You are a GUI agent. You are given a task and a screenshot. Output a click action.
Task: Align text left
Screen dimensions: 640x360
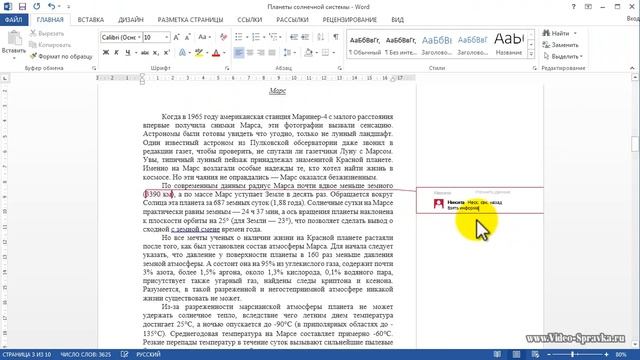pyautogui.click(x=239, y=53)
